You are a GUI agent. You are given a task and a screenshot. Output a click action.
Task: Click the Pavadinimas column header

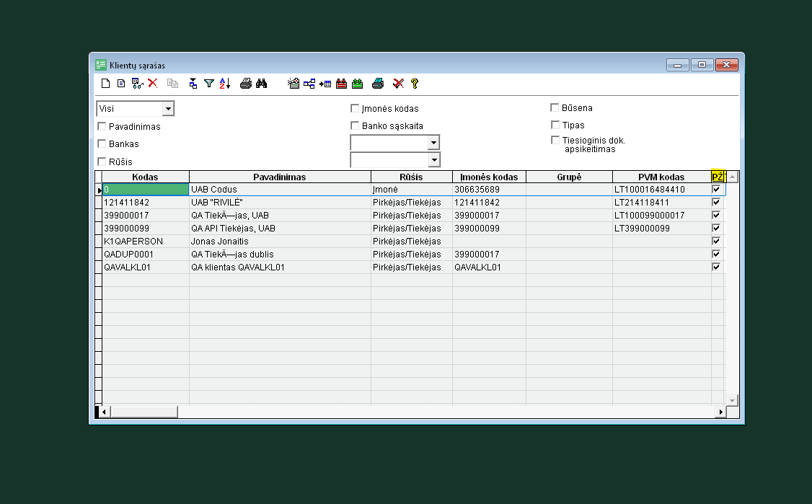click(280, 177)
